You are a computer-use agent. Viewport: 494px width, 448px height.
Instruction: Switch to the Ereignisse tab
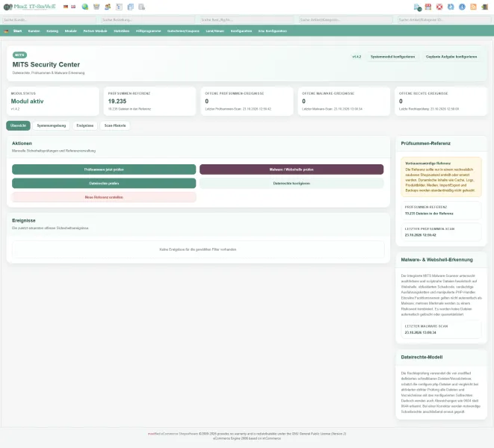coord(85,125)
